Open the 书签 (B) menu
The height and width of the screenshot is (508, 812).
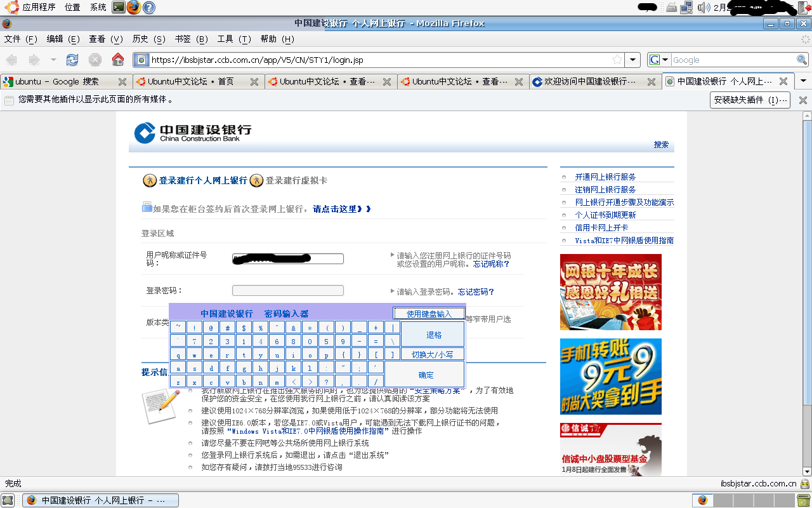coord(191,39)
